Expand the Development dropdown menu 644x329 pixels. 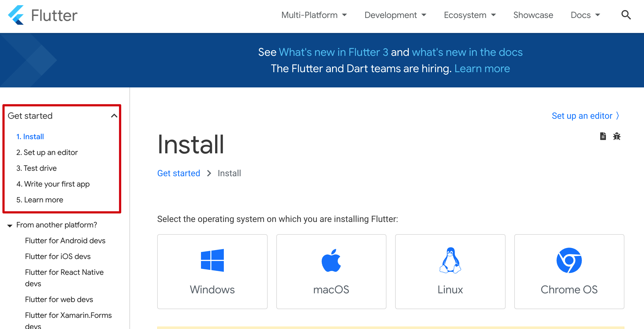tap(395, 15)
